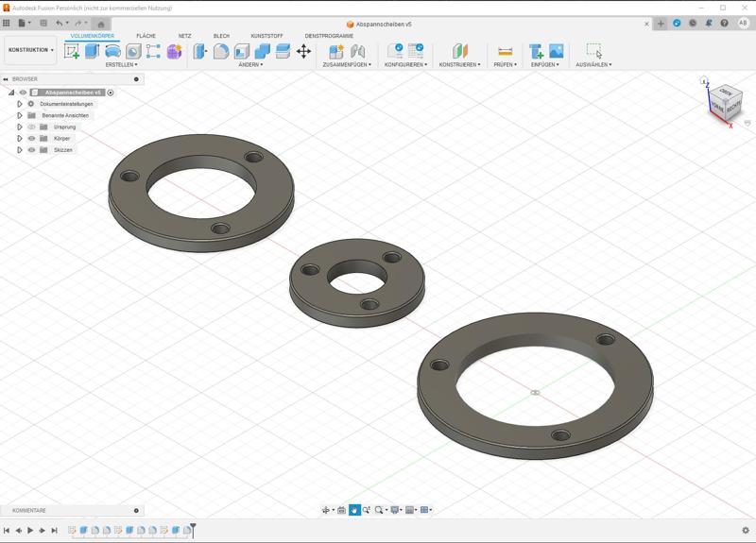756x543 pixels.
Task: Click the Zusammenfügen menu label
Action: pyautogui.click(x=347, y=64)
